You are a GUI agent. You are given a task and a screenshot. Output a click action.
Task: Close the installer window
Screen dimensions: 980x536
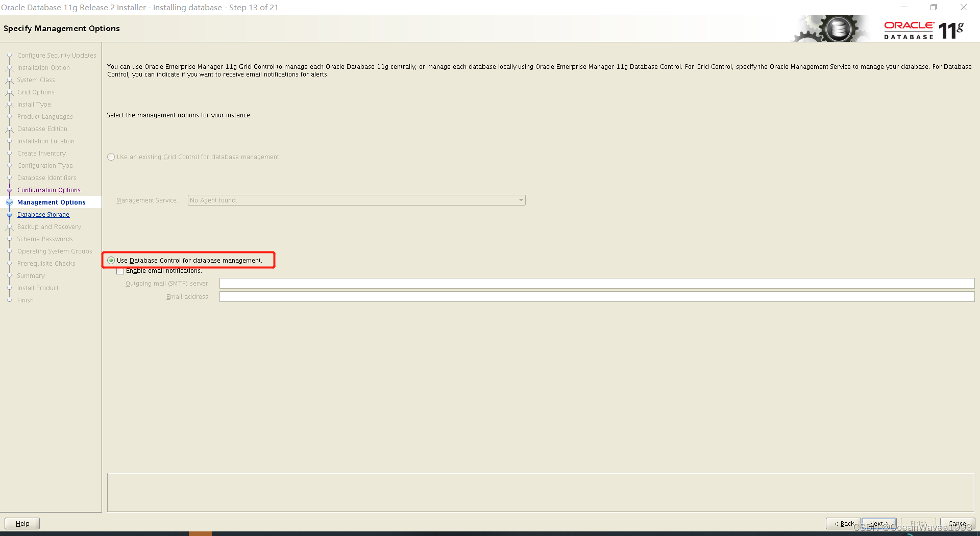click(964, 7)
